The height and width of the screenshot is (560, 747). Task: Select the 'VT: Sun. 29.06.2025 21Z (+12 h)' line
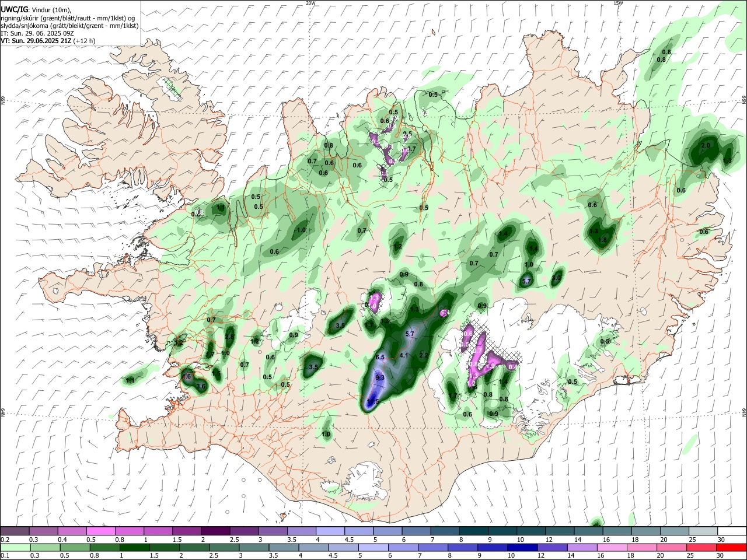(x=48, y=41)
